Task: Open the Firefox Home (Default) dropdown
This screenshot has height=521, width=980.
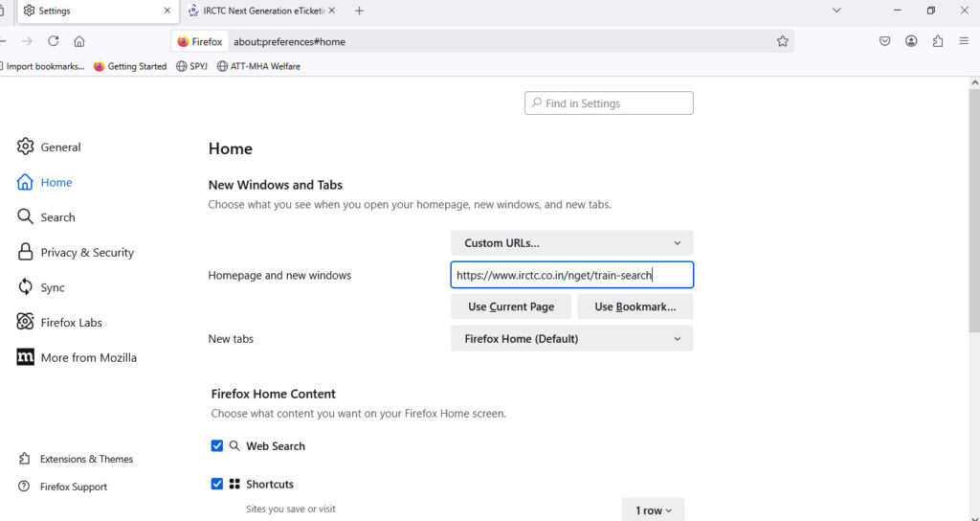Action: pyautogui.click(x=571, y=339)
